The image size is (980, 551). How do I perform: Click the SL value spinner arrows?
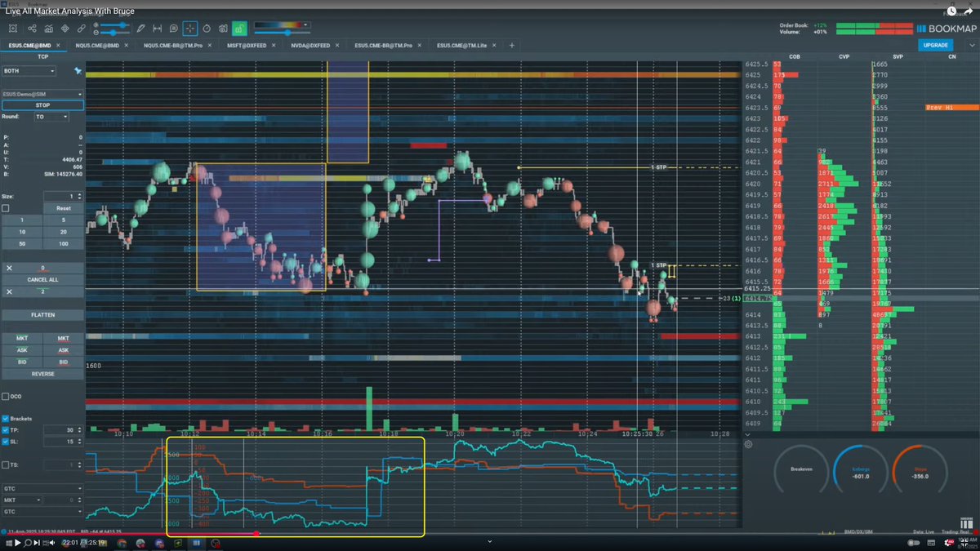(79, 442)
